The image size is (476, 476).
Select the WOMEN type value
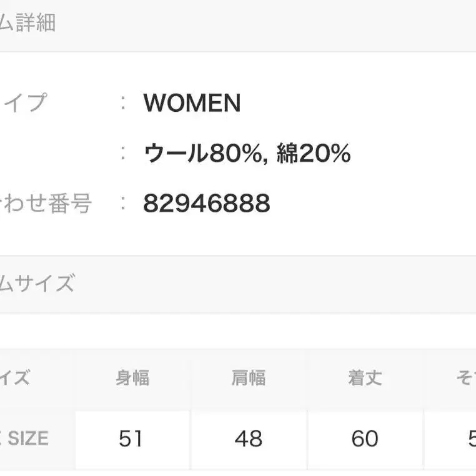(192, 103)
